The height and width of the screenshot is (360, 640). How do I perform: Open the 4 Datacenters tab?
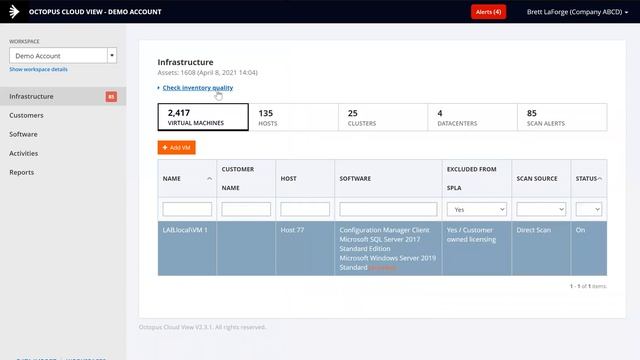472,117
